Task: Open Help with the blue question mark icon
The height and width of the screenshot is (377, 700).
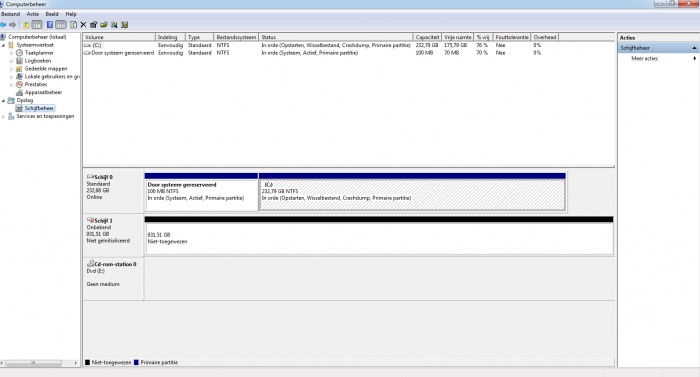Action: [x=50, y=25]
